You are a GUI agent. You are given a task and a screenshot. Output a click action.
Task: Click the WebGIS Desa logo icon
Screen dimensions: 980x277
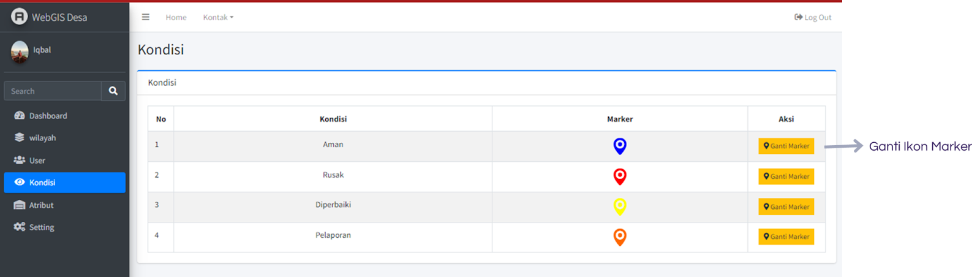20,17
